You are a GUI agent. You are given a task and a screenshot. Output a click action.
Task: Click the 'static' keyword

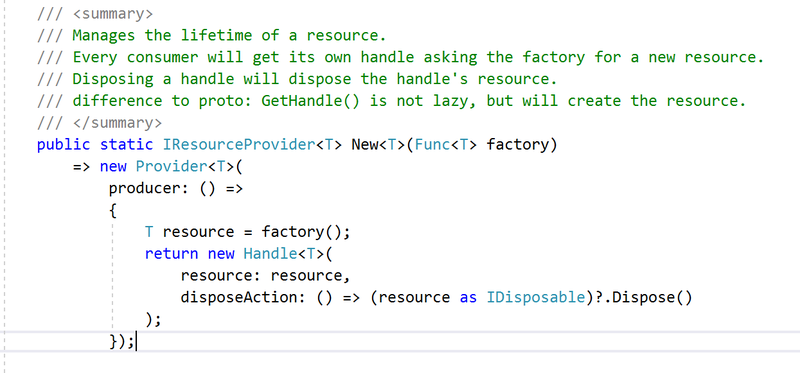(126, 145)
